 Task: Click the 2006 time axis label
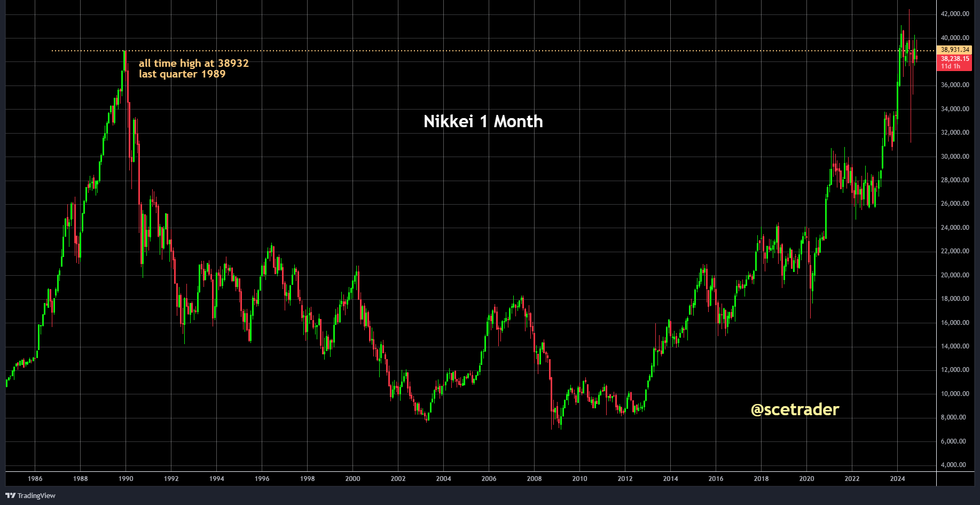click(489, 479)
